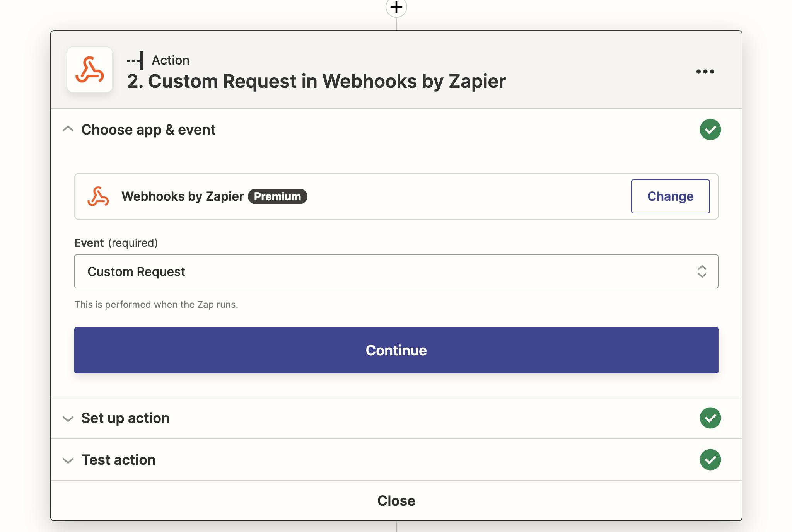Click the Premium badge next to Webhooks

[277, 196]
